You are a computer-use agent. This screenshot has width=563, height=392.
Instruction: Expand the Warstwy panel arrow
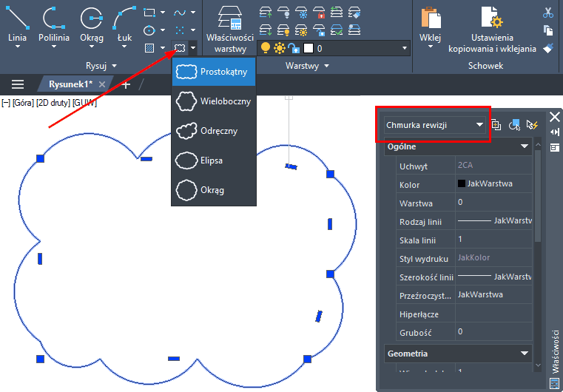pos(326,66)
